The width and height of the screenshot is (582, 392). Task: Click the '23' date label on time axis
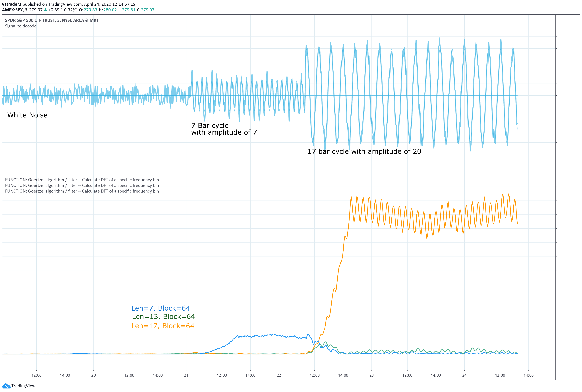tap(372, 375)
